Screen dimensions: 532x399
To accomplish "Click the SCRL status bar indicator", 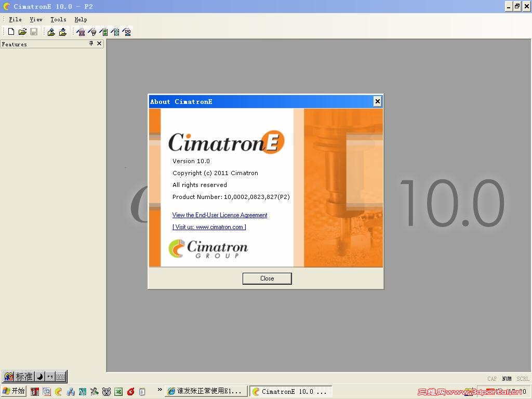I will pyautogui.click(x=523, y=379).
